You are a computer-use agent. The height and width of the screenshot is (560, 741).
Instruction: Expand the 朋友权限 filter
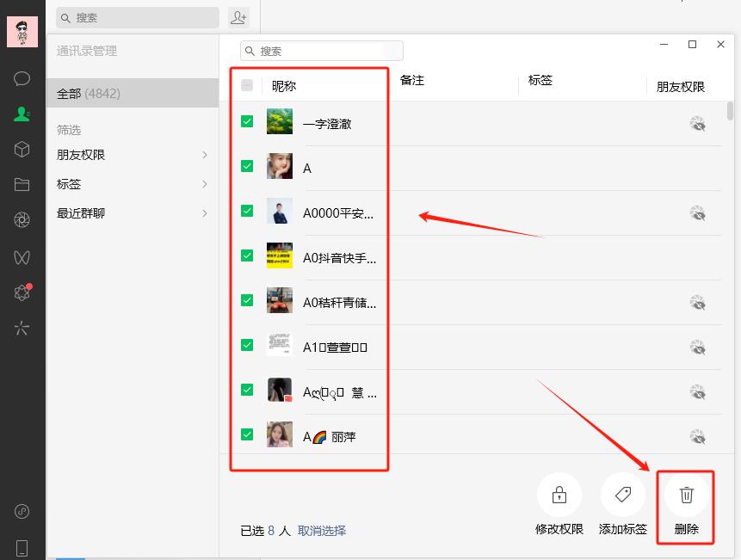click(133, 155)
